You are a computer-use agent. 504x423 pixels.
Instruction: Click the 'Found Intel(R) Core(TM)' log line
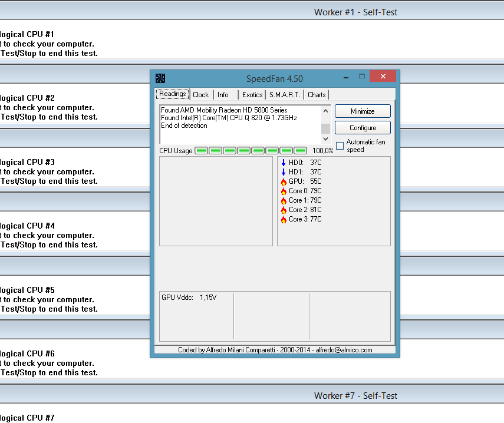click(229, 118)
